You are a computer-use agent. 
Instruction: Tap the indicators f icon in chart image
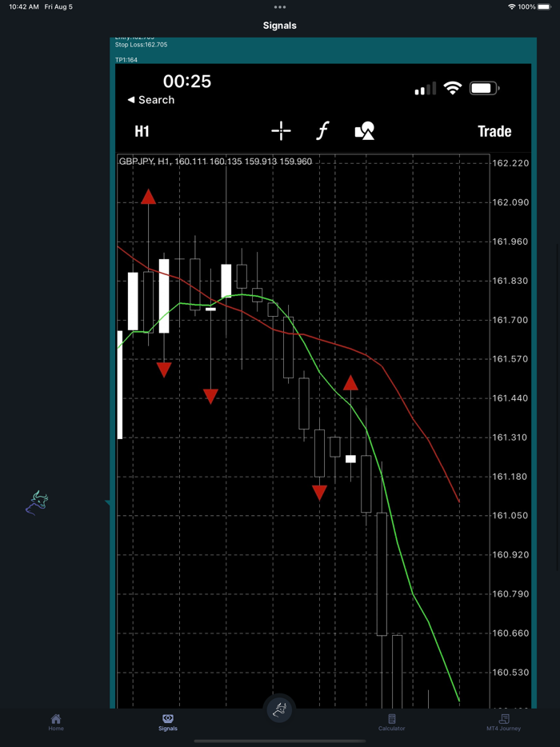click(x=323, y=130)
